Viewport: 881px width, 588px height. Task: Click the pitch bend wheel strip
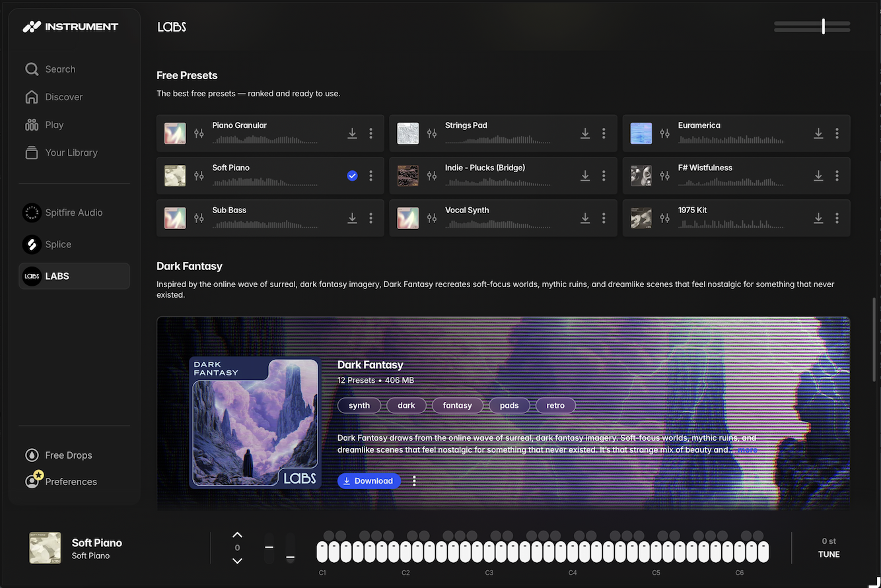(x=269, y=548)
